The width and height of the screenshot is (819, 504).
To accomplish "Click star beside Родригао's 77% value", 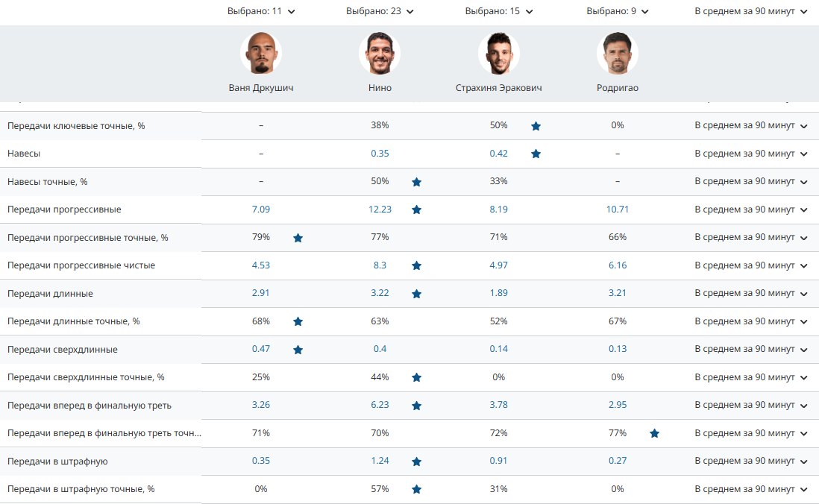I will point(654,433).
